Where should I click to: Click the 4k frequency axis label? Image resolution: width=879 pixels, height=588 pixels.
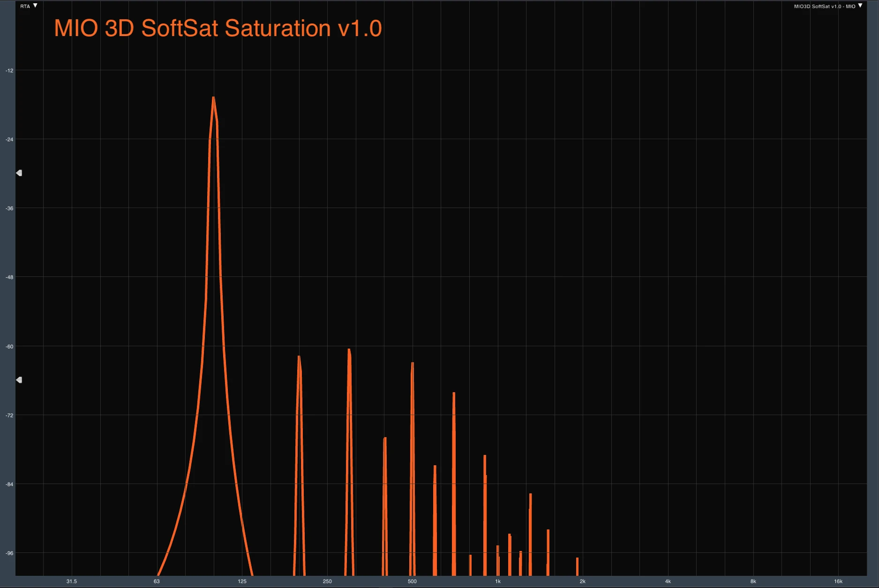(x=668, y=581)
